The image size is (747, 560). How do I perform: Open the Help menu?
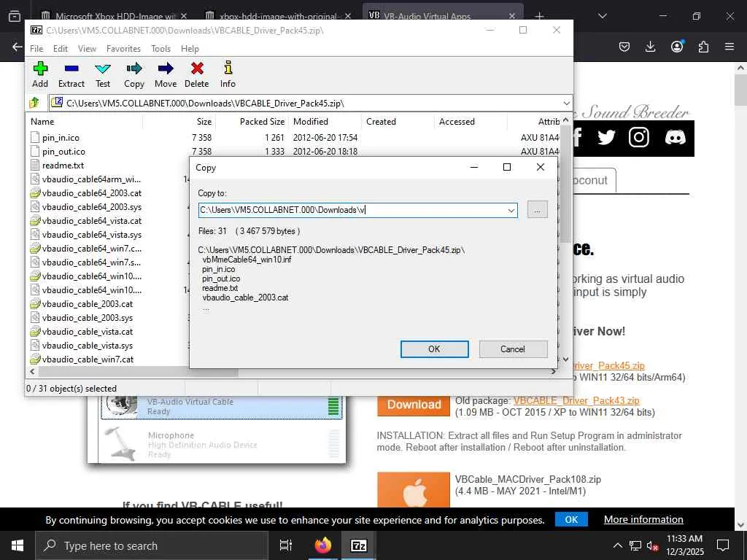[190, 49]
